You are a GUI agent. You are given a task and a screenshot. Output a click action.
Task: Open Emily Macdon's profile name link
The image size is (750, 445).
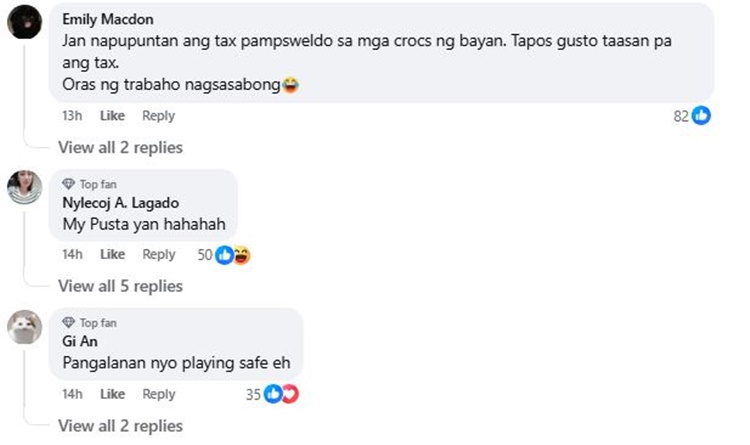coord(108,19)
